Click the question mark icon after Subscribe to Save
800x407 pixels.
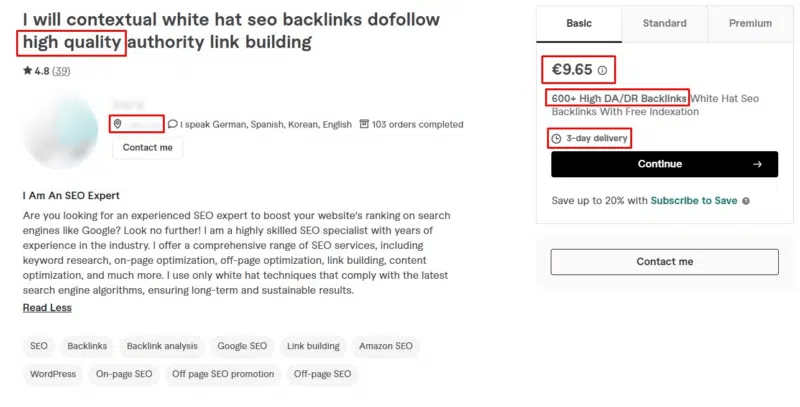tap(746, 201)
